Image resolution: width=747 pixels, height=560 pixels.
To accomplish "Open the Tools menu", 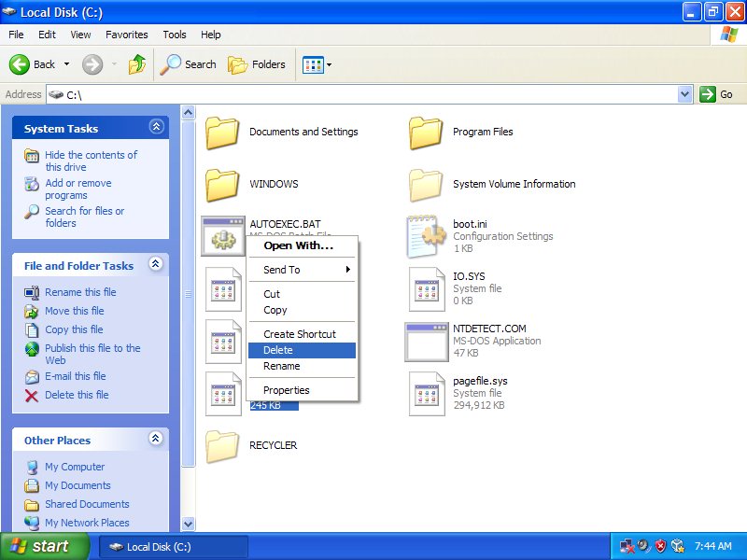I will [175, 35].
